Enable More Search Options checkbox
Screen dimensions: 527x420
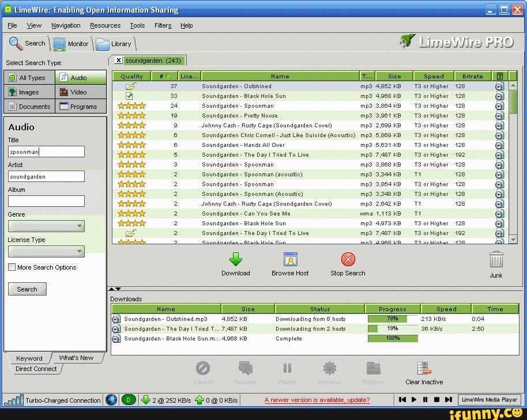point(10,267)
